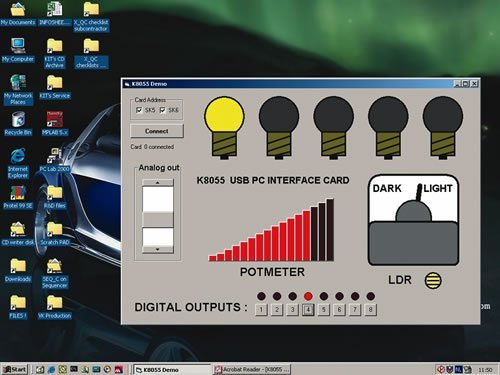Click the yellow striped LDR sensor icon
This screenshot has width=500, height=375.
coord(433,281)
